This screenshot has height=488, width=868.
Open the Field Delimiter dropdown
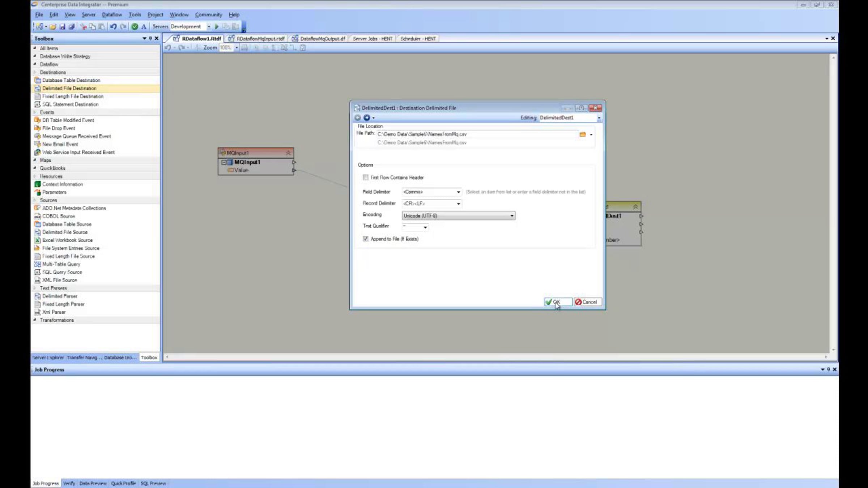[458, 192]
